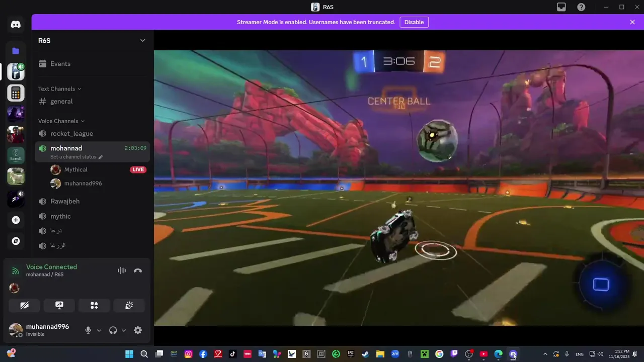Open User Settings gear
Image resolution: width=644 pixels, height=362 pixels.
(138, 330)
